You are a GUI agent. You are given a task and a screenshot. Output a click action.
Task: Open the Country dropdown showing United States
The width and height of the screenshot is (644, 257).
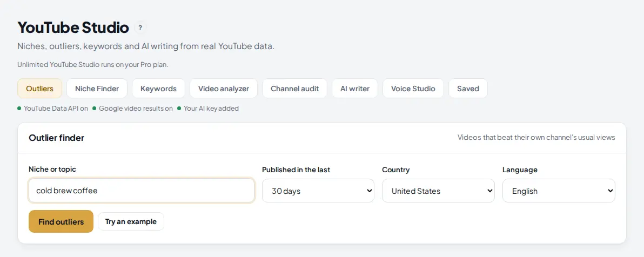438,191
